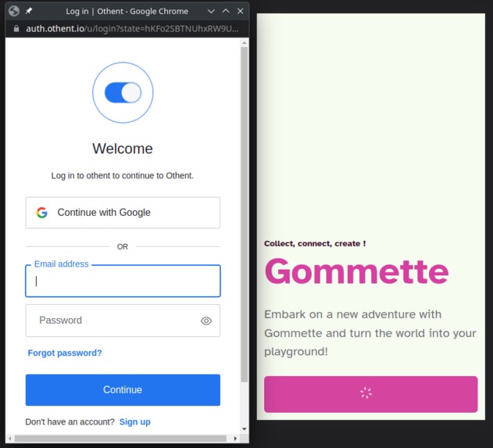This screenshot has height=448, width=493.
Task: Click the auth.othent.io URL in address bar
Action: tap(132, 29)
